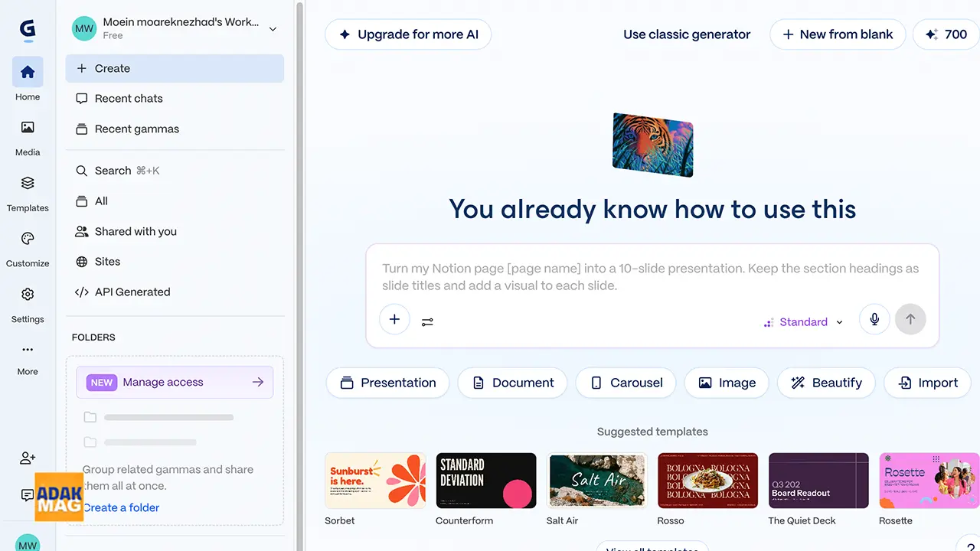
Task: Open the Standard model dropdown
Action: tap(803, 322)
